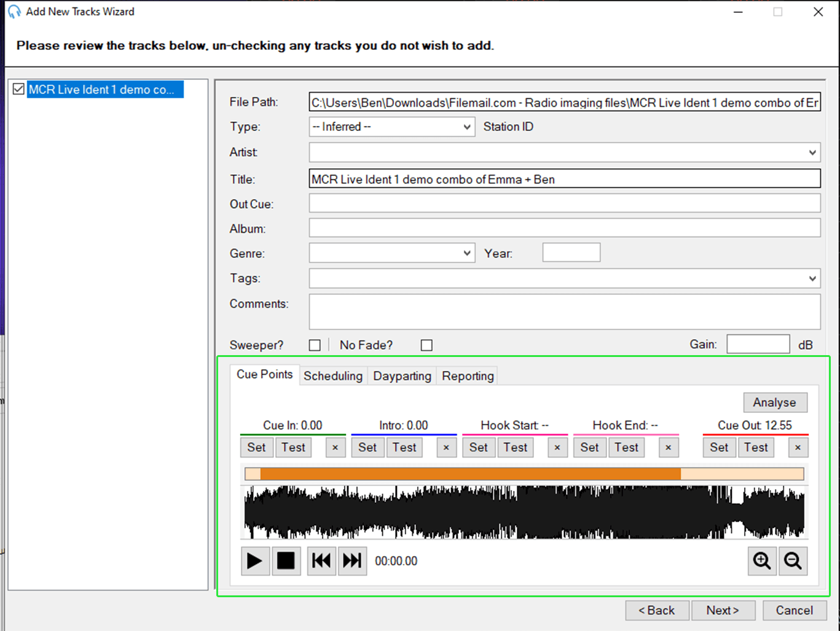This screenshot has width=840, height=631.
Task: Enable the Sweeper? checkbox
Action: (x=315, y=345)
